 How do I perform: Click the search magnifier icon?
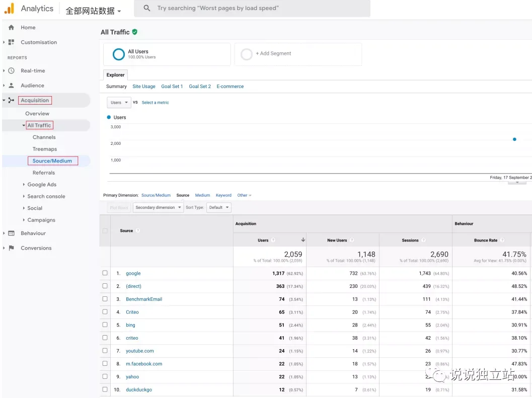pyautogui.click(x=146, y=8)
